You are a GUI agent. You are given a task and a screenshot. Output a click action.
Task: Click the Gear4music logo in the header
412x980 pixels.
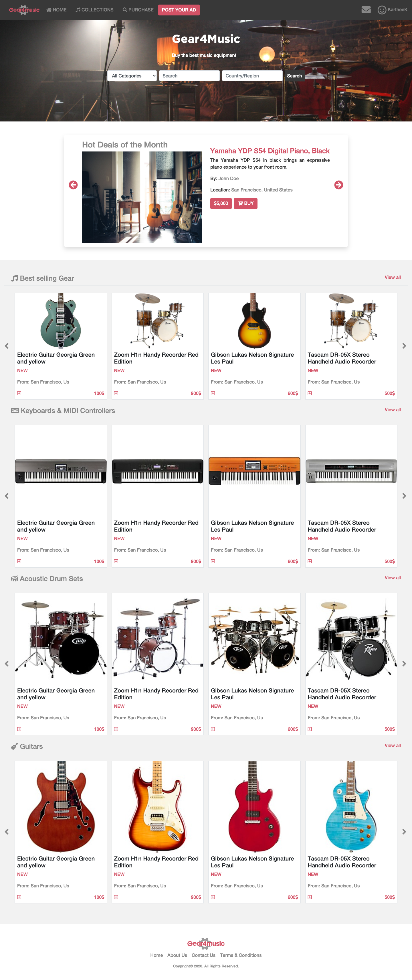pos(24,10)
